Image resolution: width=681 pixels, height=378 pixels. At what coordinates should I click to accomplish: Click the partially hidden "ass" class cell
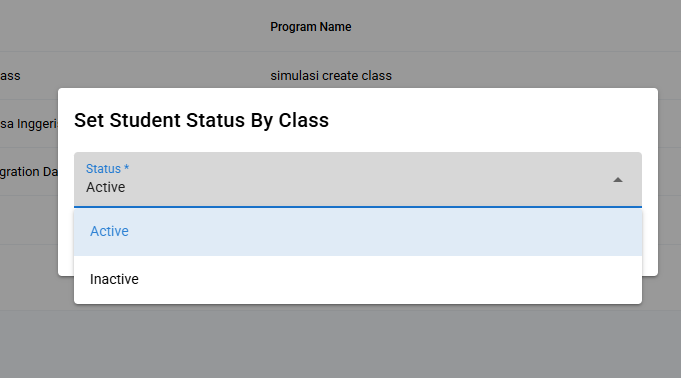10,76
